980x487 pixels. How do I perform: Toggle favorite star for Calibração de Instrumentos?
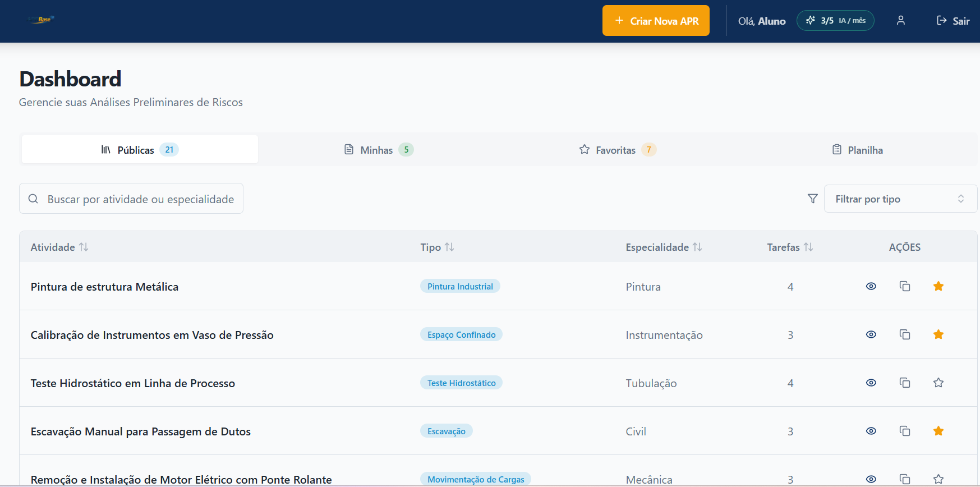938,334
